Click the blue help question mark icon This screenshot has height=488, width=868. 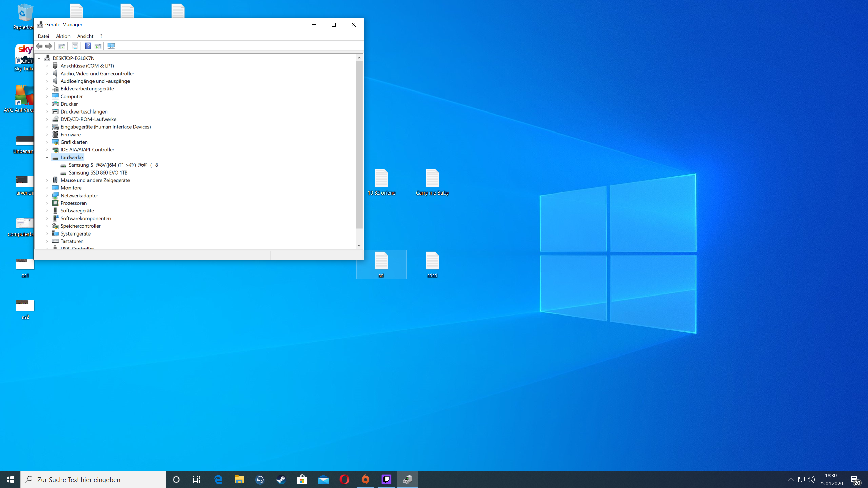tap(88, 46)
